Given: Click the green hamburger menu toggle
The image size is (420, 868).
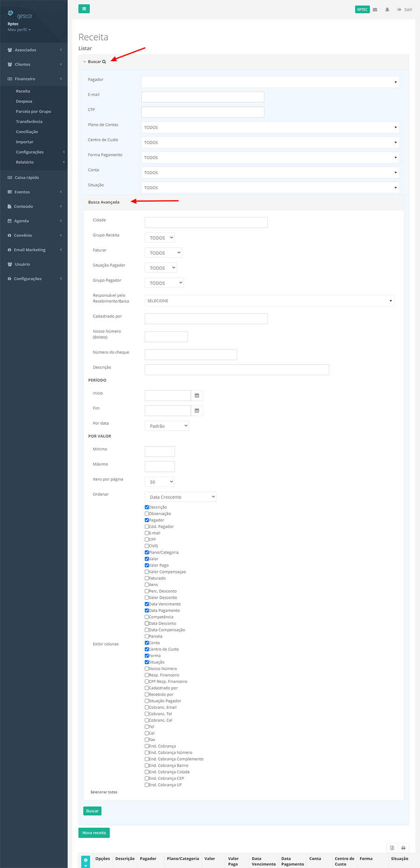Looking at the screenshot, I should [84, 9].
